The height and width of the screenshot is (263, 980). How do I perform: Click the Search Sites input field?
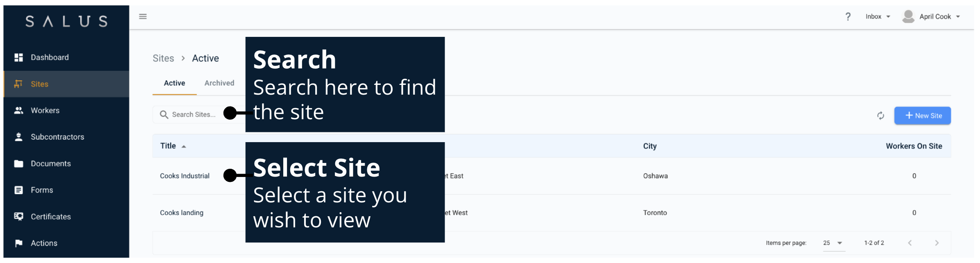click(x=192, y=115)
